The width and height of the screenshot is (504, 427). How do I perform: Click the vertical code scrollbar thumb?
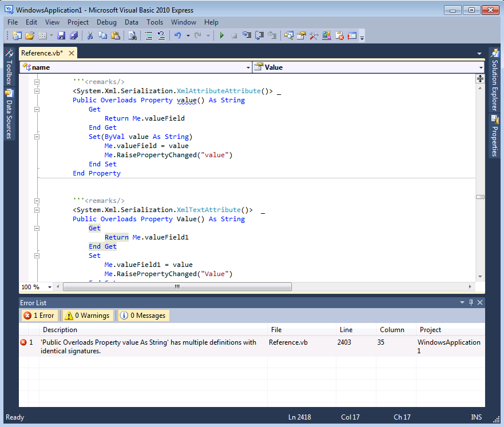[480, 197]
